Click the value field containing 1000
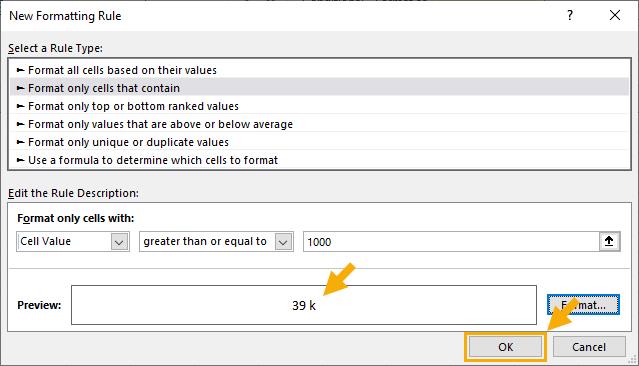The height and width of the screenshot is (366, 639). click(x=451, y=242)
